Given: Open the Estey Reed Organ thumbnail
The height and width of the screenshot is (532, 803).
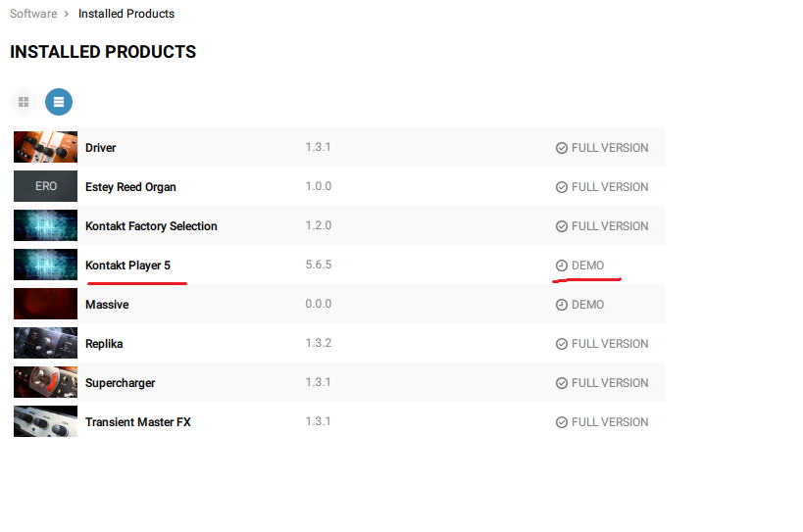Looking at the screenshot, I should tap(45, 187).
